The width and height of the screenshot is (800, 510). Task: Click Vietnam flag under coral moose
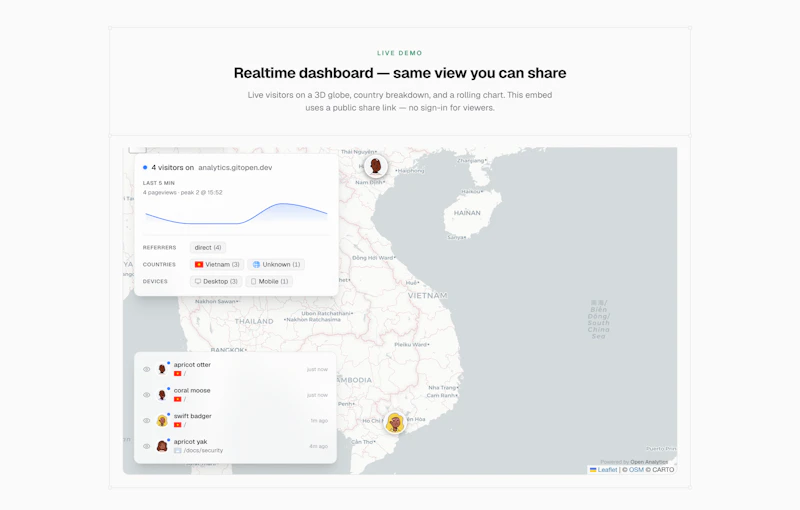pyautogui.click(x=178, y=399)
